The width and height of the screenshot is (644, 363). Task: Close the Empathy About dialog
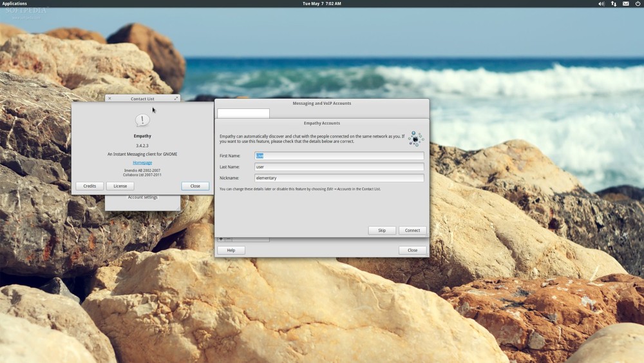pos(195,186)
